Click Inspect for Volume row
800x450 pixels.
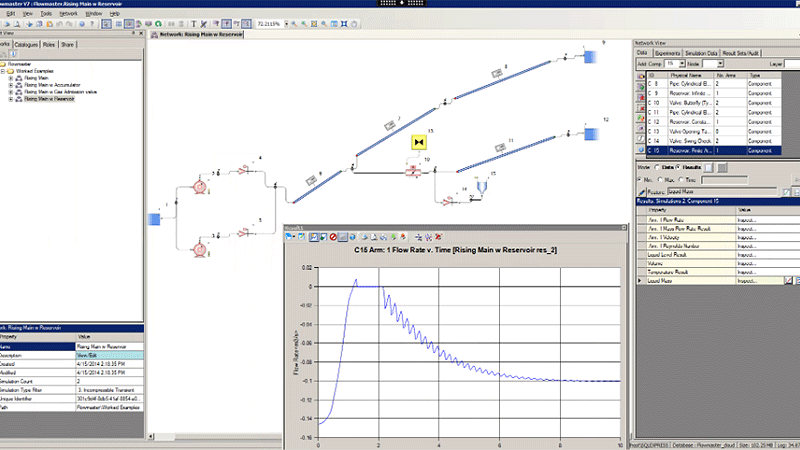(x=746, y=263)
